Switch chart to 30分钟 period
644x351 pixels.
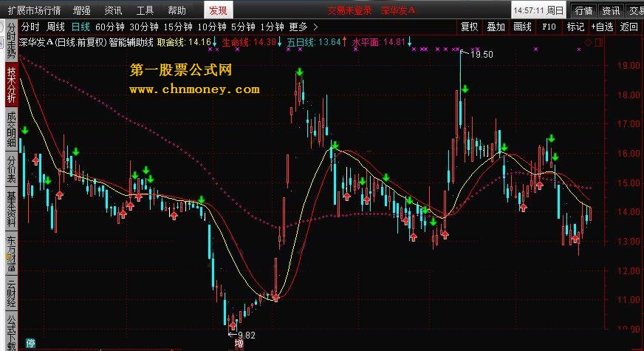tap(144, 27)
